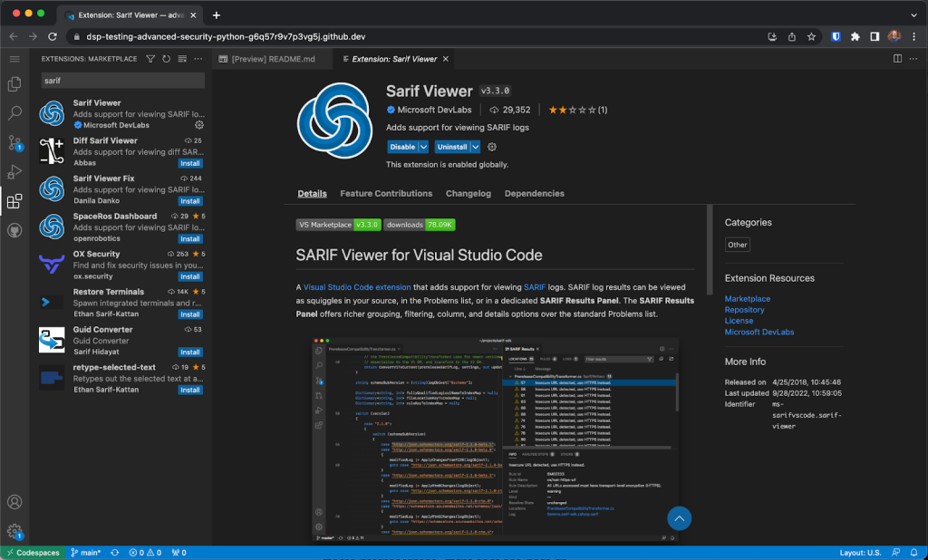The image size is (928, 560).
Task: Click the filter extensions funnel icon
Action: click(150, 59)
